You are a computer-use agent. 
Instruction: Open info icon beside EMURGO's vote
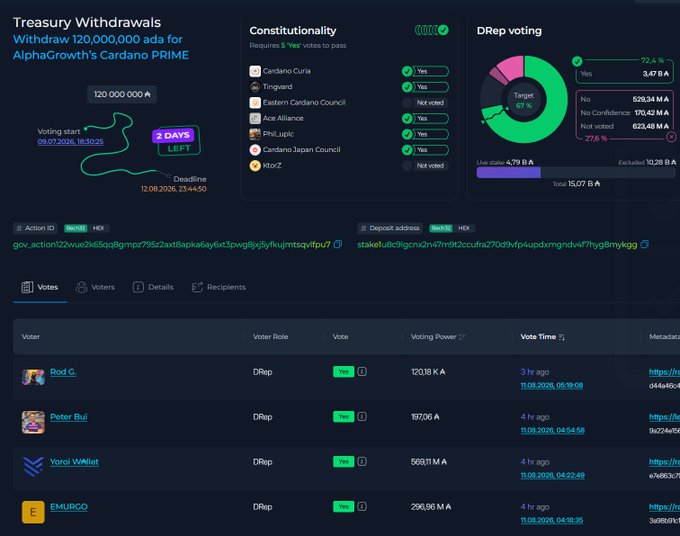tap(362, 507)
